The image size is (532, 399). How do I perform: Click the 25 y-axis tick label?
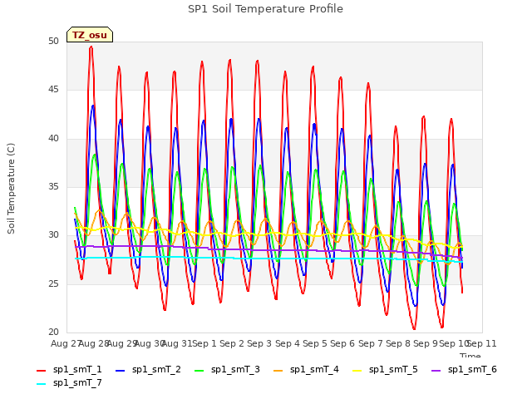pyautogui.click(x=53, y=283)
